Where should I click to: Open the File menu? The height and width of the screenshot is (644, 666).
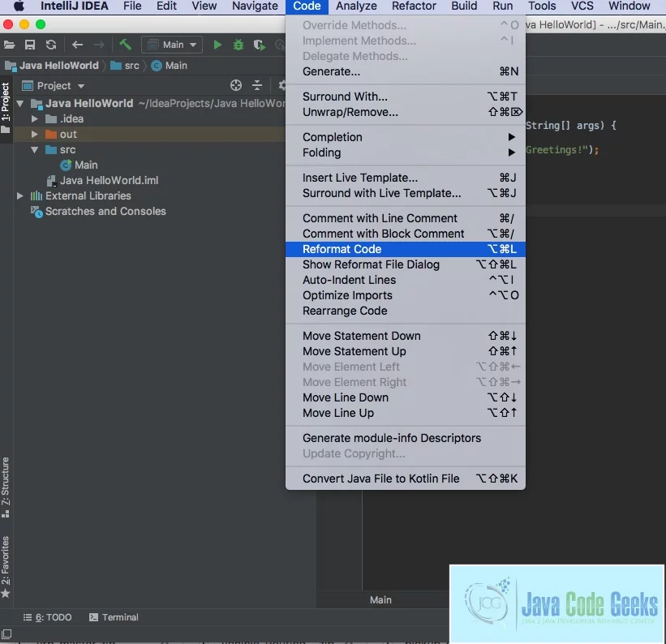(132, 6)
